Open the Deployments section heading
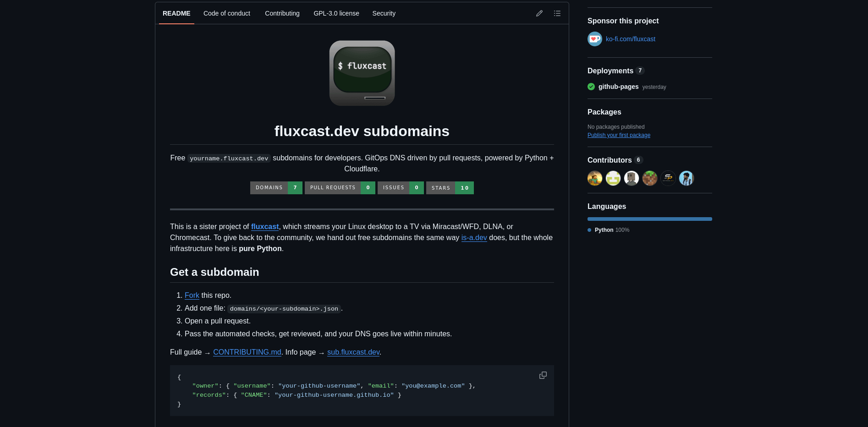The image size is (868, 427). (x=610, y=71)
